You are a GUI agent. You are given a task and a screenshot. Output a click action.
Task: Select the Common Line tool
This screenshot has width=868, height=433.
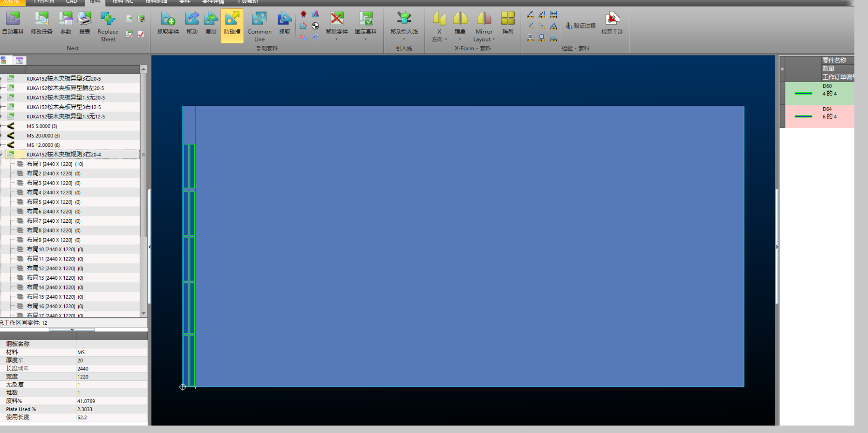click(259, 27)
